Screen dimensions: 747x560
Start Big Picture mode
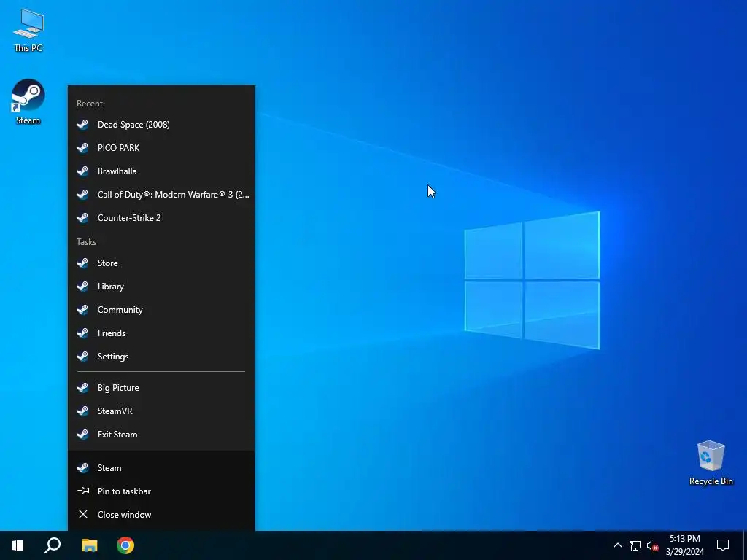pos(161,388)
